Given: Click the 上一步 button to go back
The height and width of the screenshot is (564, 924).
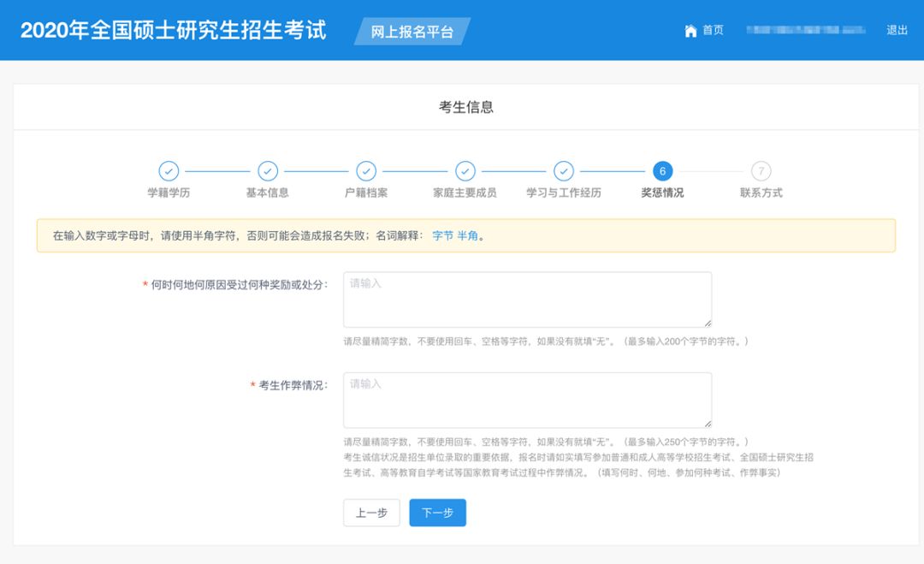Looking at the screenshot, I should pos(371,513).
